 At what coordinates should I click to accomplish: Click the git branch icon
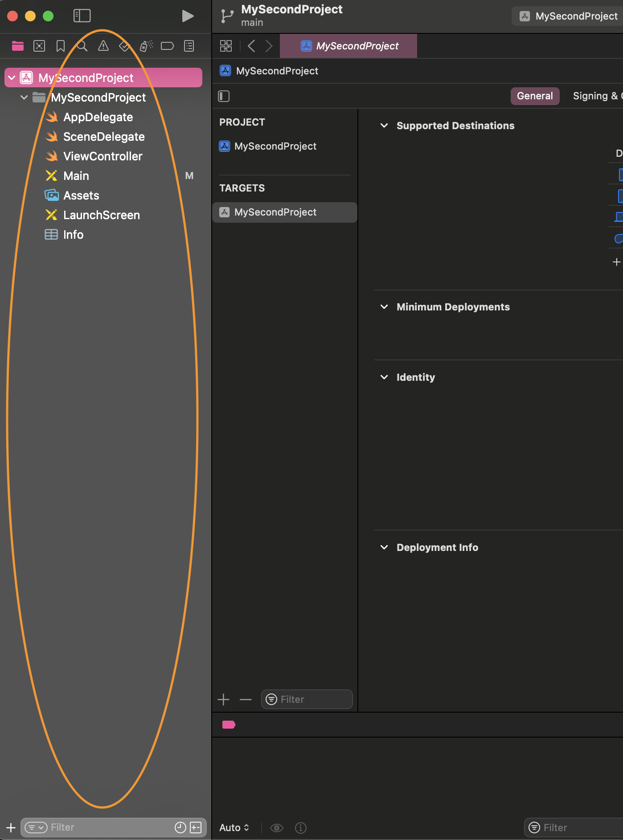point(227,16)
